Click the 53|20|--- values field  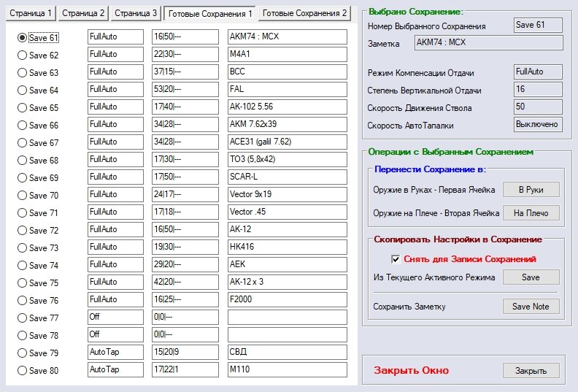tap(185, 89)
